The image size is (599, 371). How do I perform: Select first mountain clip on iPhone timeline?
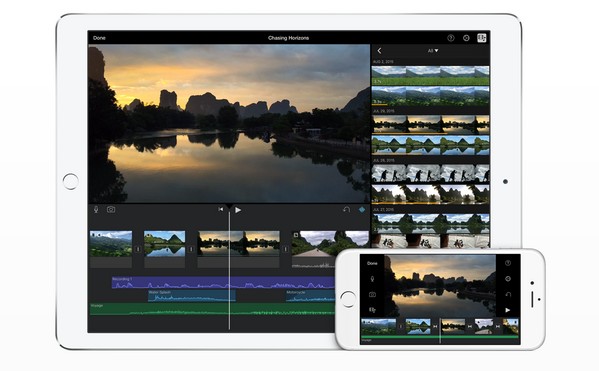[379, 326]
